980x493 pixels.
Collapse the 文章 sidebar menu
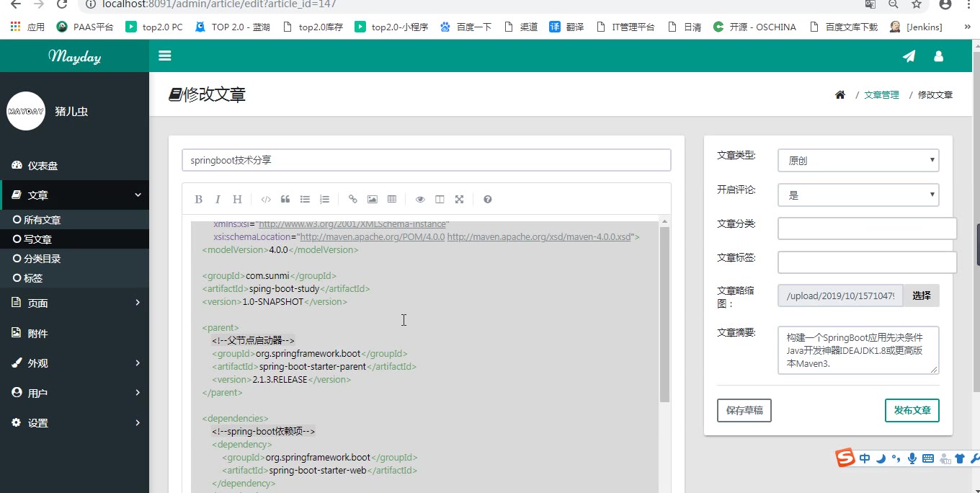[x=74, y=195]
